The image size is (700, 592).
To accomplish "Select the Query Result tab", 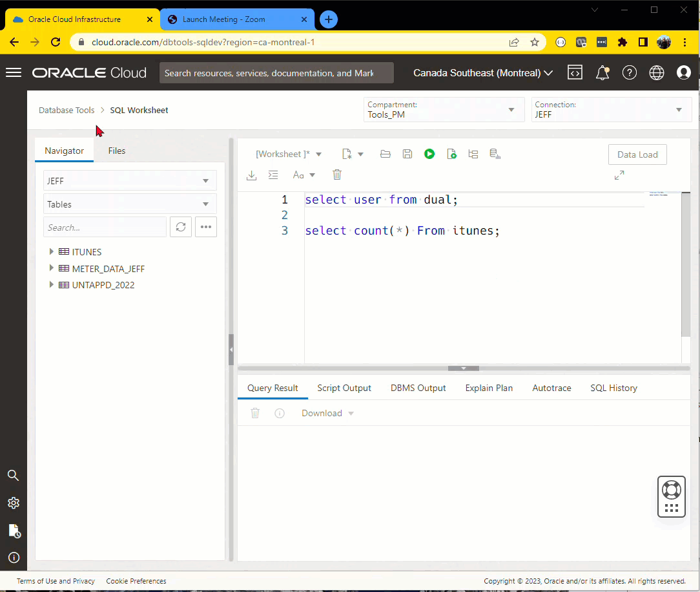I will pos(273,388).
